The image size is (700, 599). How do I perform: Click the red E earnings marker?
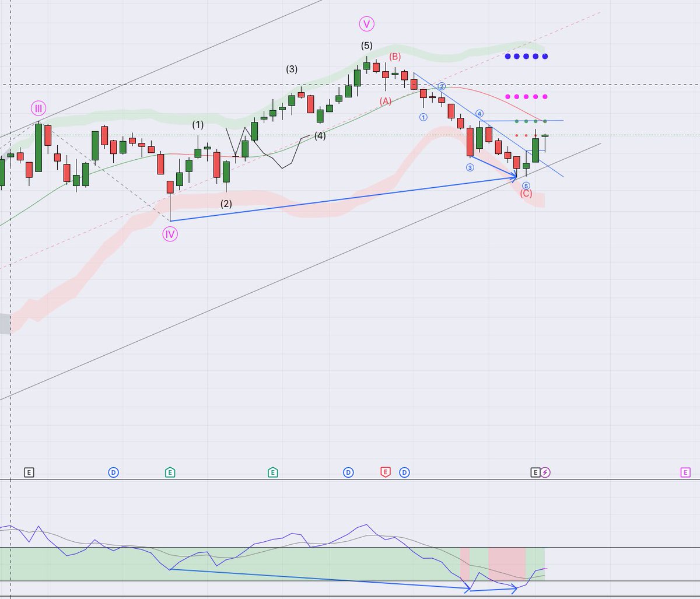coord(385,472)
